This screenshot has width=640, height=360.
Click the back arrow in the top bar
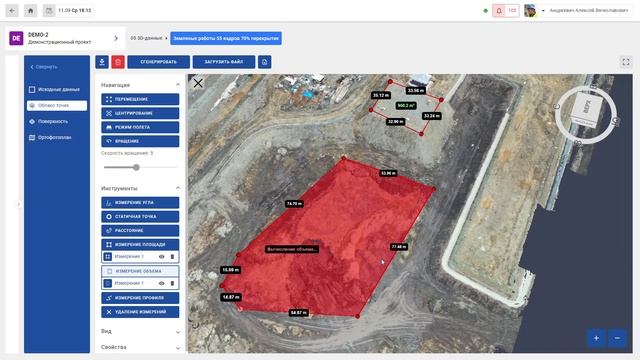(12, 11)
